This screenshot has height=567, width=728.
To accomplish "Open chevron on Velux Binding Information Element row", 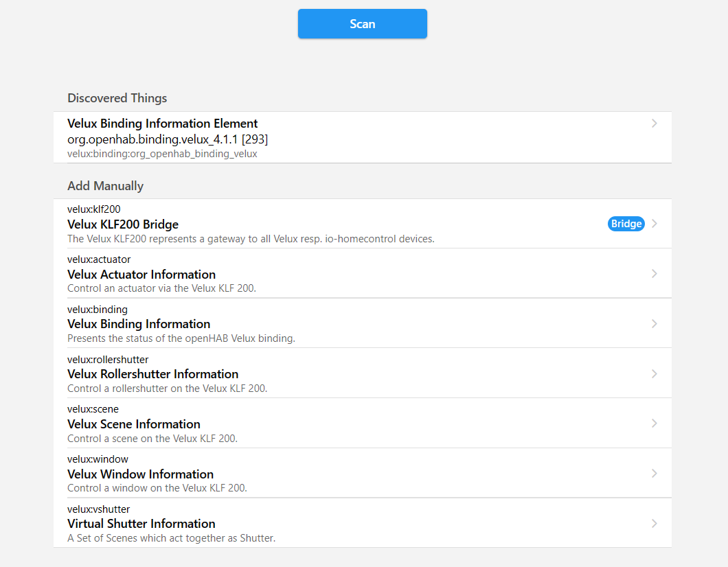I will (x=655, y=124).
